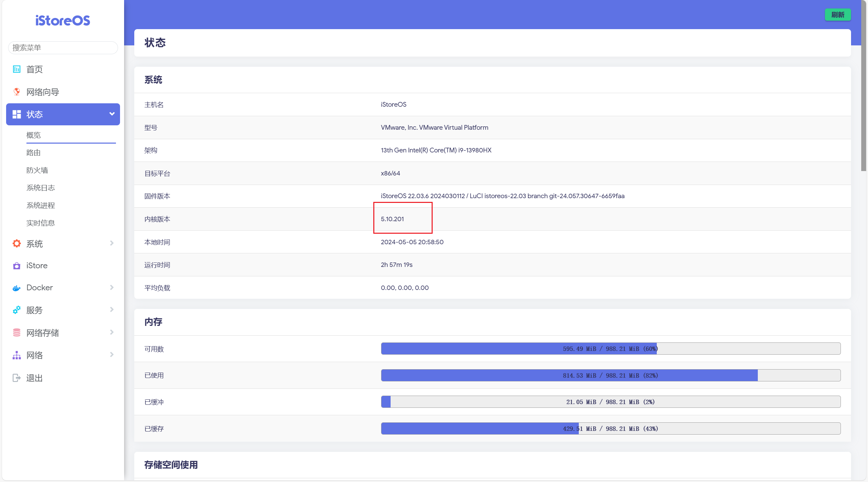Open the 系统日志 submenu item

(41, 188)
